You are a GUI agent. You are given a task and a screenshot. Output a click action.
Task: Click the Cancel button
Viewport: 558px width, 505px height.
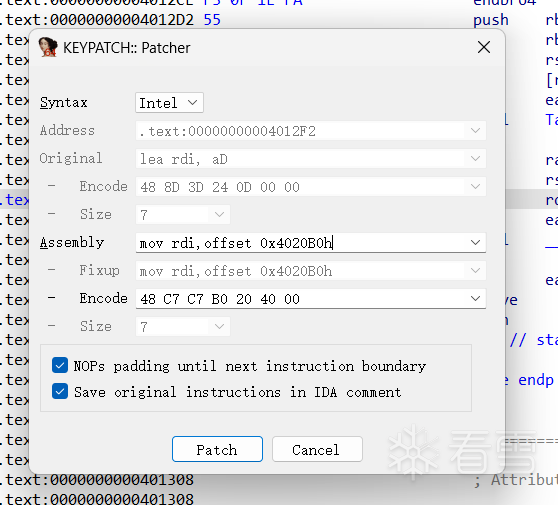(317, 449)
